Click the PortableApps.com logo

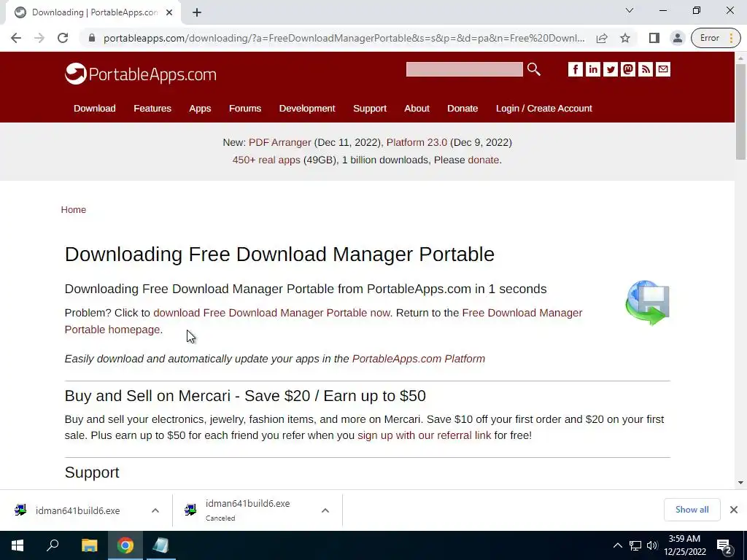pos(141,74)
